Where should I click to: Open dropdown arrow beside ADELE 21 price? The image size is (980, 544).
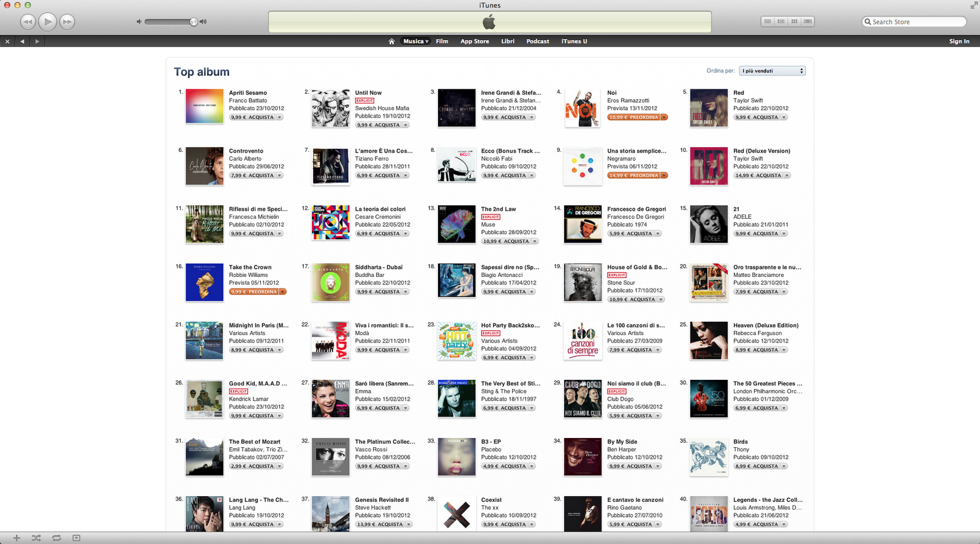click(784, 233)
